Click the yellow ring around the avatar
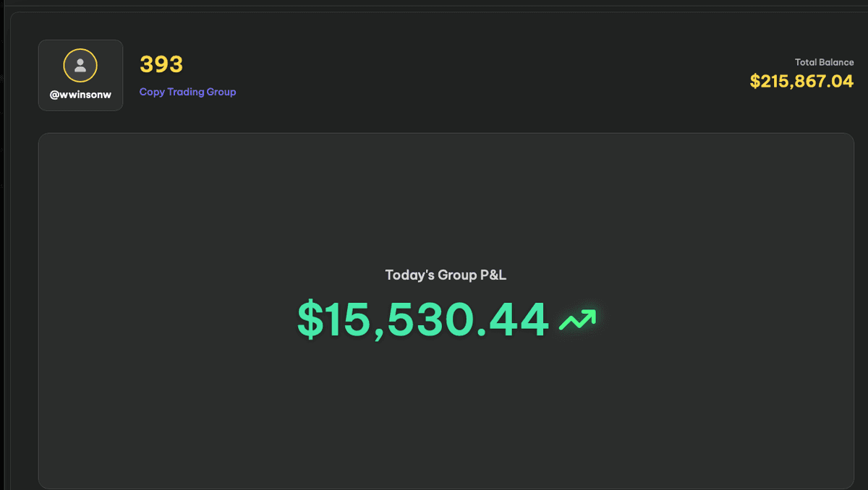Screen dimensions: 868x490 pos(80,51)
